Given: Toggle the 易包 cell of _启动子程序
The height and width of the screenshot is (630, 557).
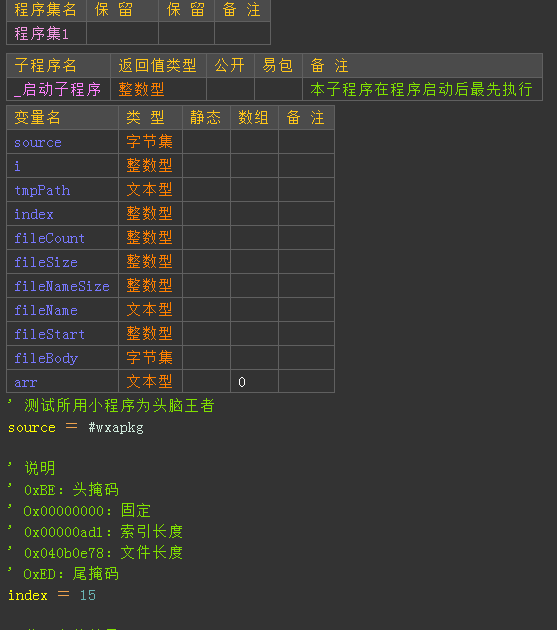Looking at the screenshot, I should [x=278, y=89].
